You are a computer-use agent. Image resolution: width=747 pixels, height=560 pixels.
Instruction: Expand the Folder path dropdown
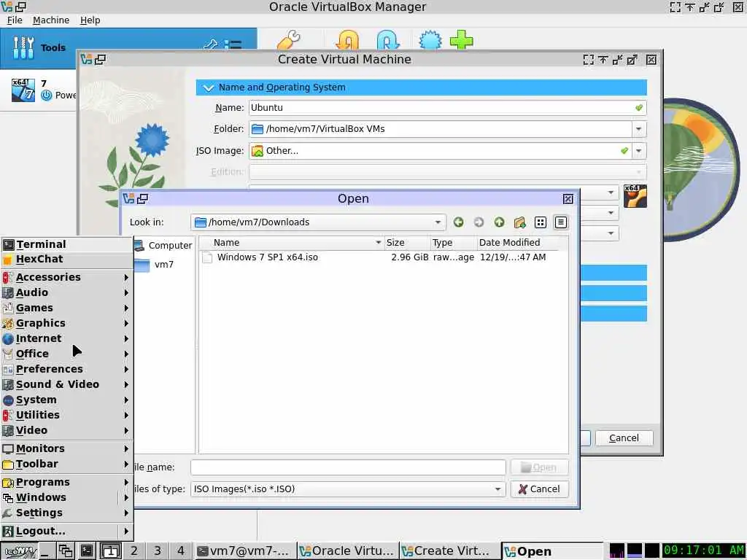click(x=638, y=129)
